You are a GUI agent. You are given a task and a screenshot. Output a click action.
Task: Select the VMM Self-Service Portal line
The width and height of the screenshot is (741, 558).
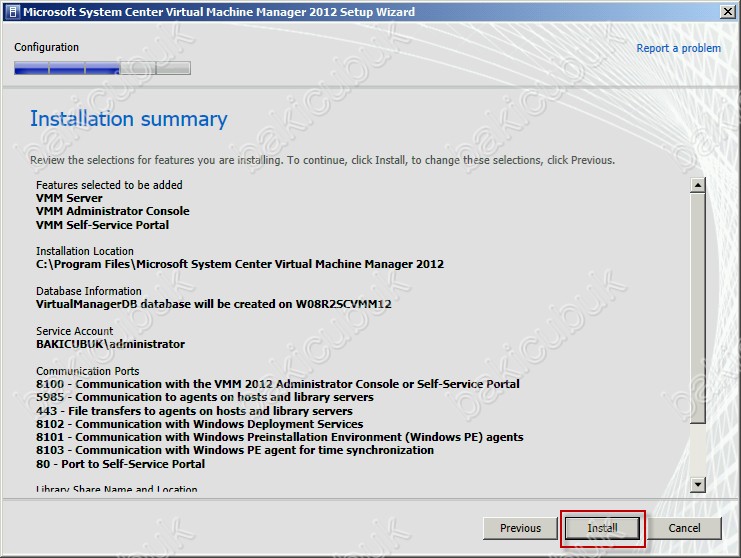pos(102,225)
